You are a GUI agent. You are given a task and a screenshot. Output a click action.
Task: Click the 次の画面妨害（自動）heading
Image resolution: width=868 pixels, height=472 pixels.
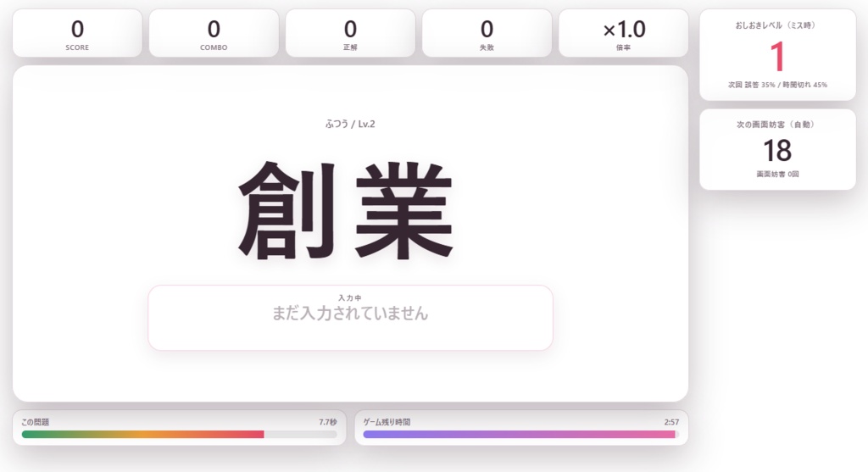coord(777,125)
